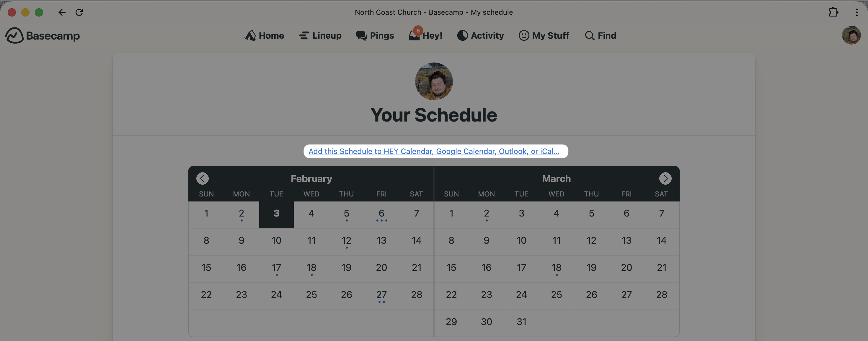This screenshot has height=341, width=868.
Task: Click the large profile photo above Your Schedule
Action: pyautogui.click(x=434, y=81)
